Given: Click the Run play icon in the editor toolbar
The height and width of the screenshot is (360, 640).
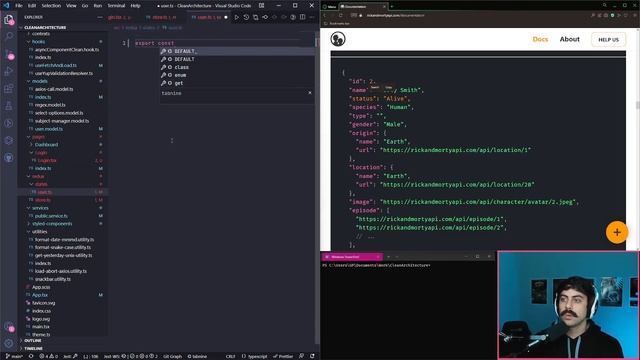Looking at the screenshot, I should tap(236, 17).
